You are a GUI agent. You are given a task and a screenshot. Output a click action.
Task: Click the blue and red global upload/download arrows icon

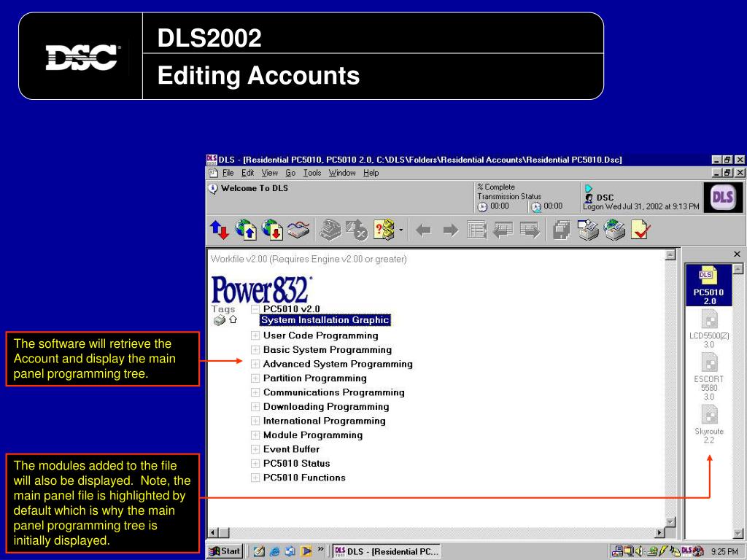coord(219,230)
